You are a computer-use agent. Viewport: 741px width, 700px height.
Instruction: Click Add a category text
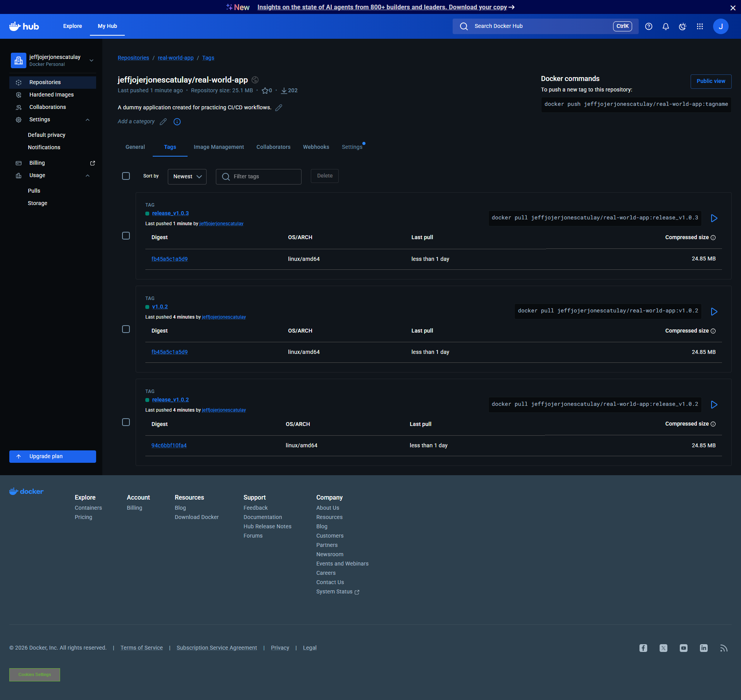[x=136, y=122]
